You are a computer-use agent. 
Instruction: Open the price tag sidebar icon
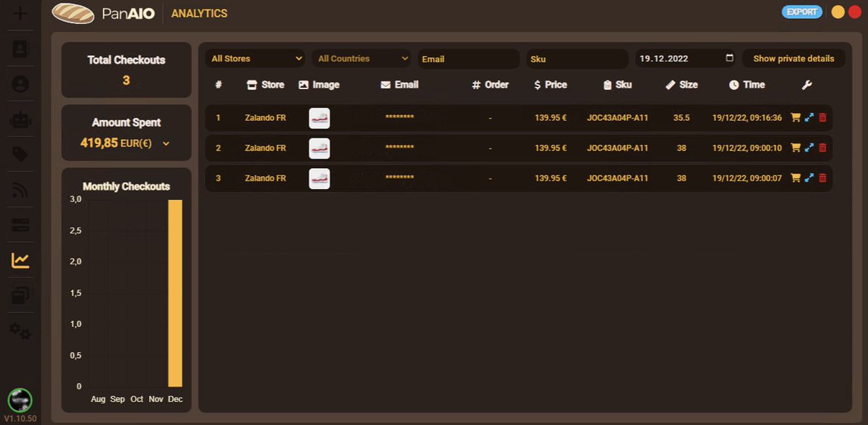click(20, 154)
